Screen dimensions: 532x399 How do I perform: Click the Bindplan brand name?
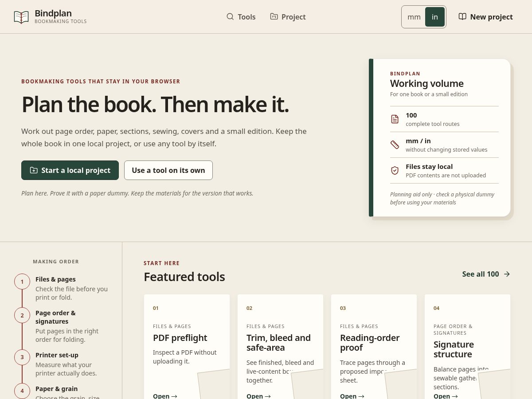pos(53,13)
